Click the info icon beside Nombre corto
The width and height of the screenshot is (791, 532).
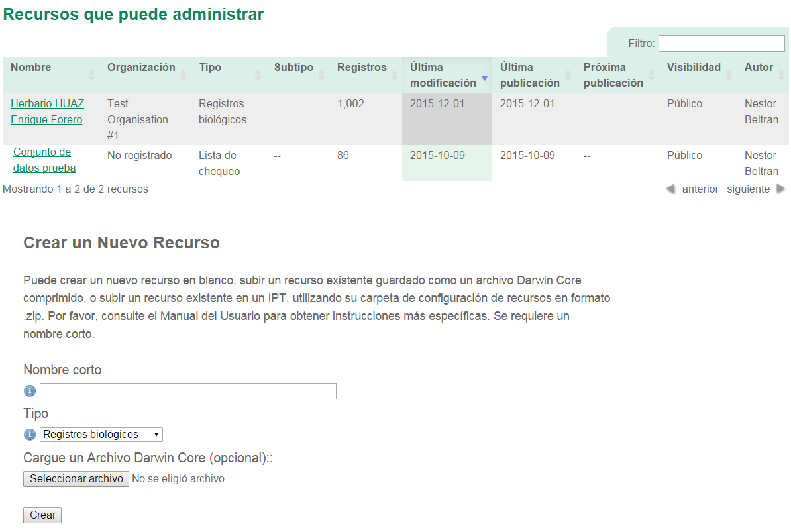pyautogui.click(x=29, y=391)
